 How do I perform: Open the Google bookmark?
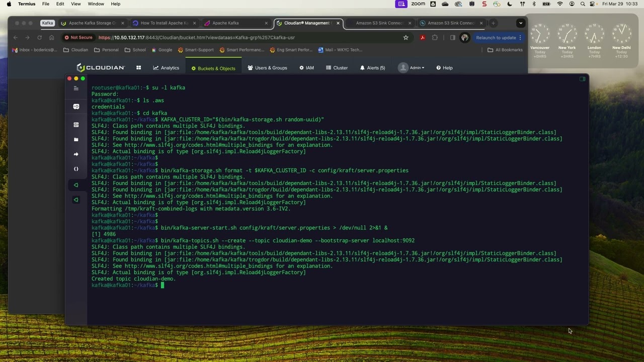(162, 50)
